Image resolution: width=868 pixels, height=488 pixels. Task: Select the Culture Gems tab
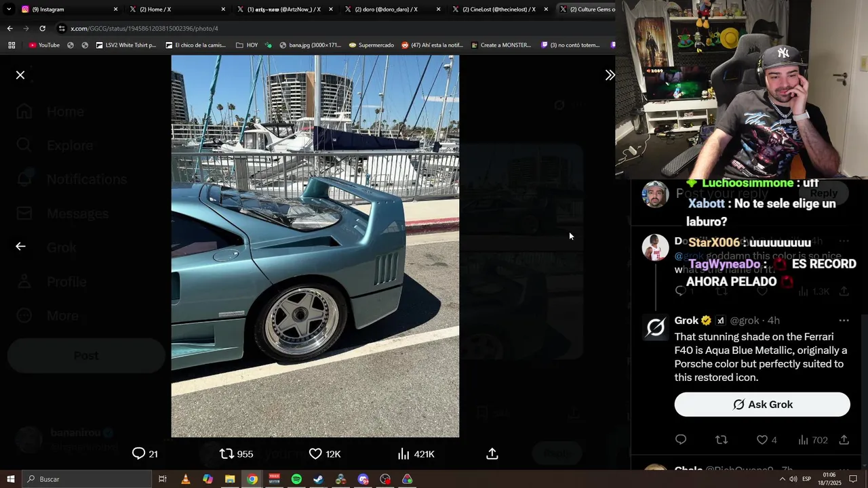click(587, 9)
